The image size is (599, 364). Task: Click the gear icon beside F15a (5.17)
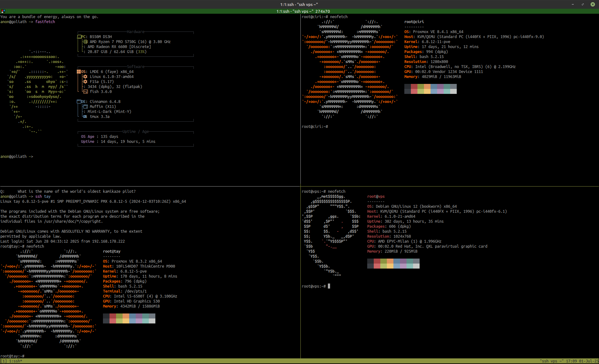[85, 82]
